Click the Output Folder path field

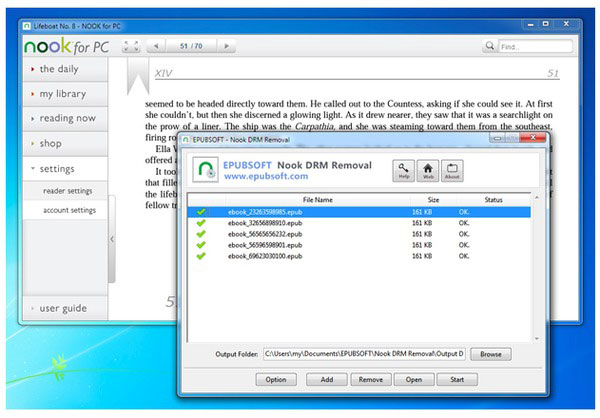pos(364,354)
